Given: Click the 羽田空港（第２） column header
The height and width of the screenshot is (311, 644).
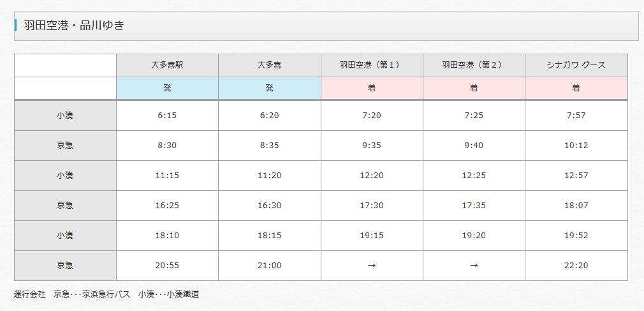Looking at the screenshot, I should (x=474, y=65).
